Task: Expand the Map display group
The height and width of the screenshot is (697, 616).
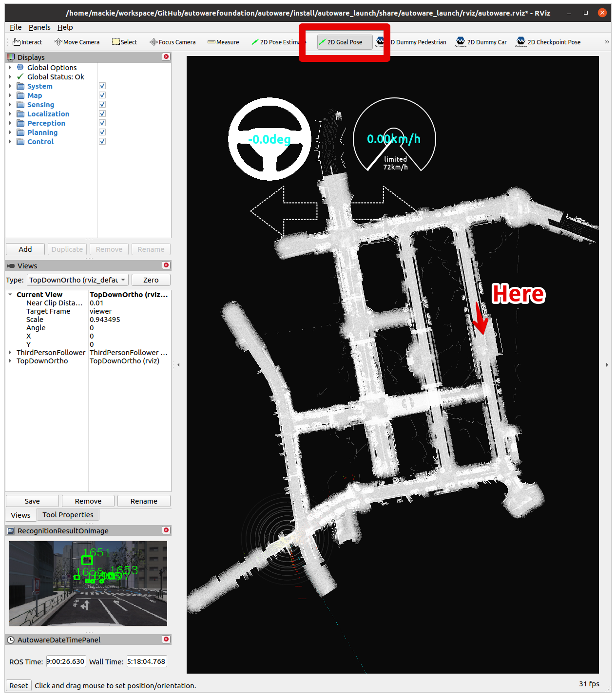Action: point(10,95)
